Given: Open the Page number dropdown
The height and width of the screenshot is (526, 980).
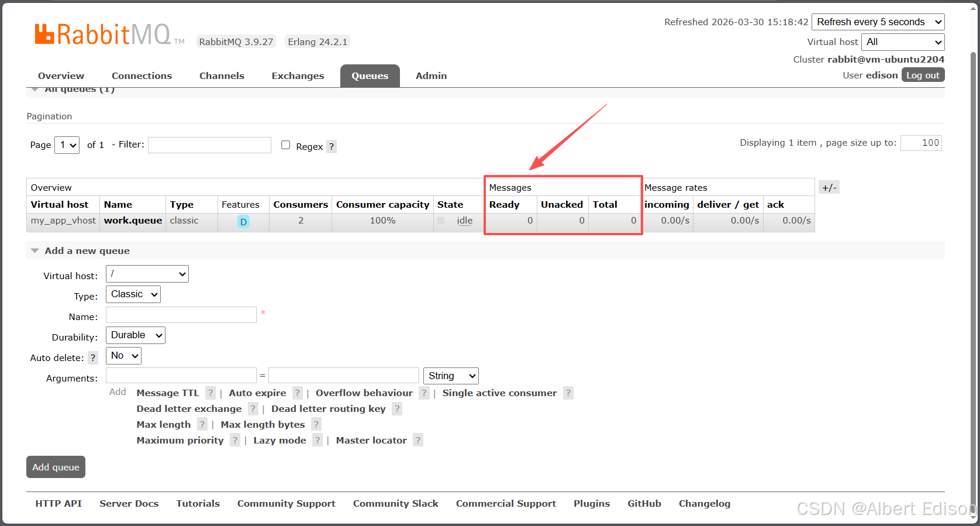Looking at the screenshot, I should 67,145.
